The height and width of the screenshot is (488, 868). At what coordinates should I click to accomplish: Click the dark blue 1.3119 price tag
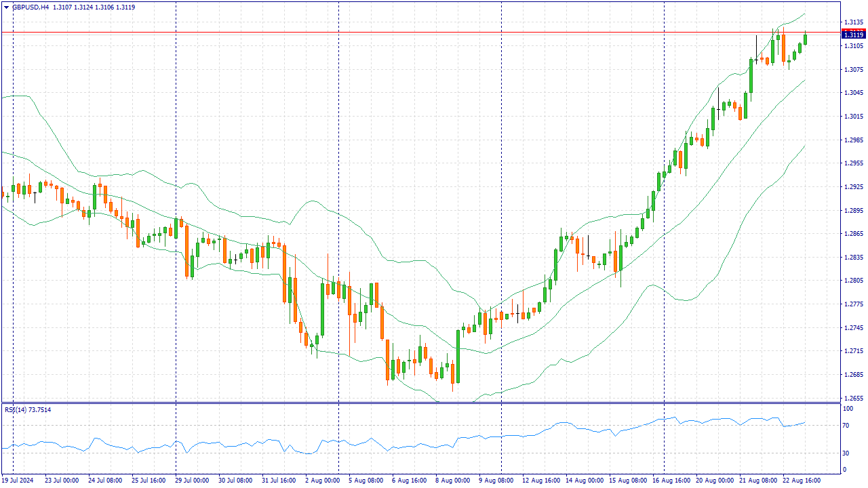852,35
